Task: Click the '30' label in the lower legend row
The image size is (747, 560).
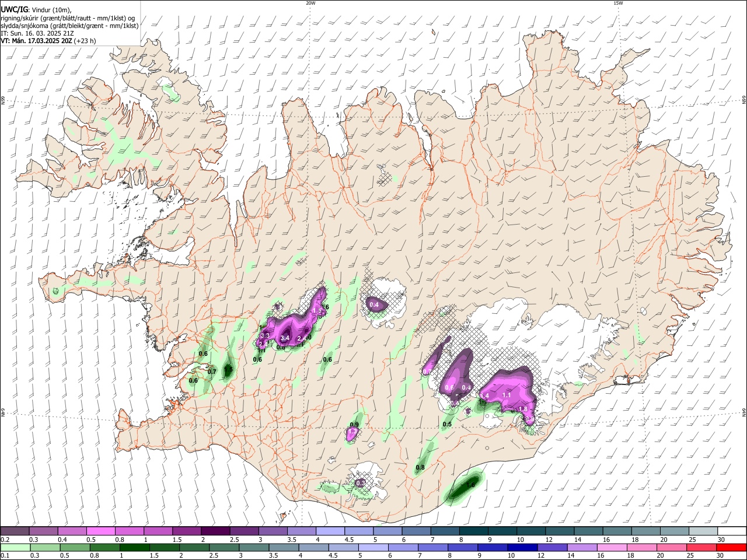Action: [721, 555]
